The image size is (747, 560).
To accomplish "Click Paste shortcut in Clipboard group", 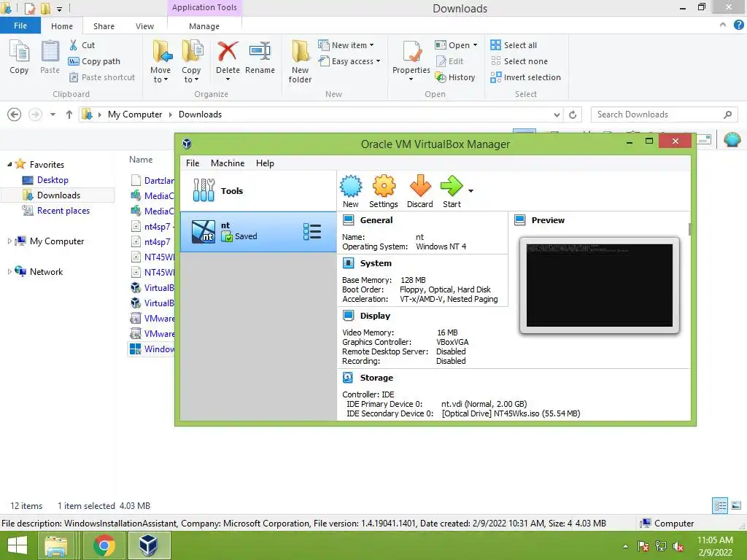I will click(x=102, y=77).
